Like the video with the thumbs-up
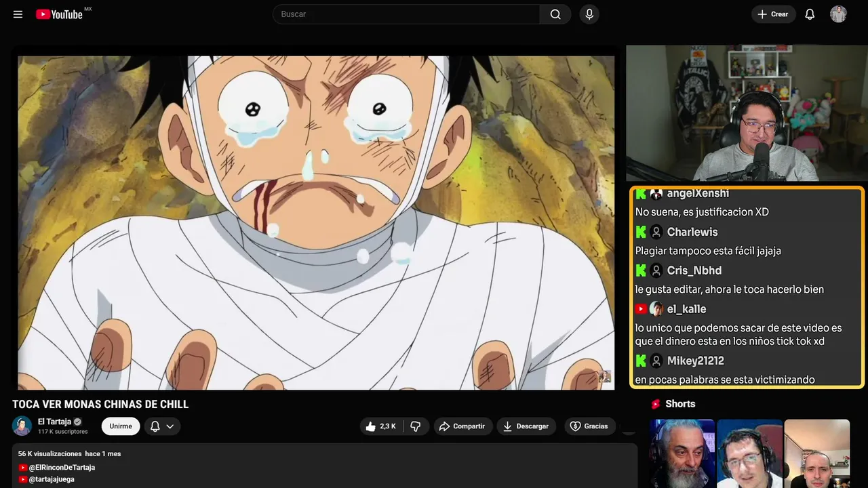The width and height of the screenshot is (868, 488). pos(380,426)
